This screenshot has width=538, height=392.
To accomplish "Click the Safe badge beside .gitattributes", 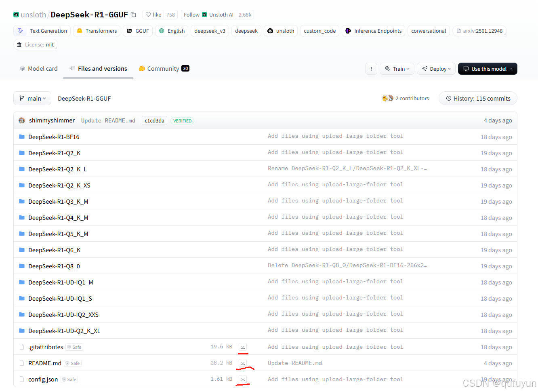I will (74, 347).
